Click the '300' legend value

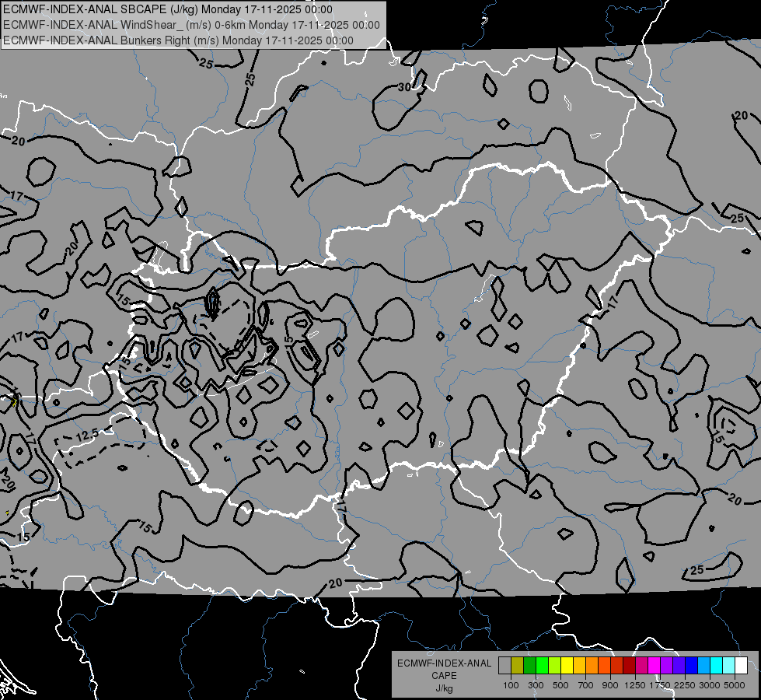[x=536, y=685]
